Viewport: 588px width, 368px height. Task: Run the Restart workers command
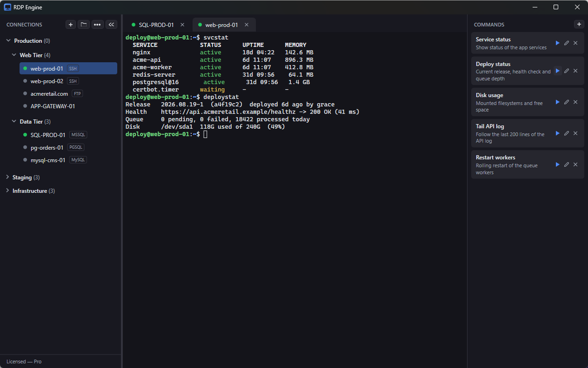pyautogui.click(x=557, y=164)
